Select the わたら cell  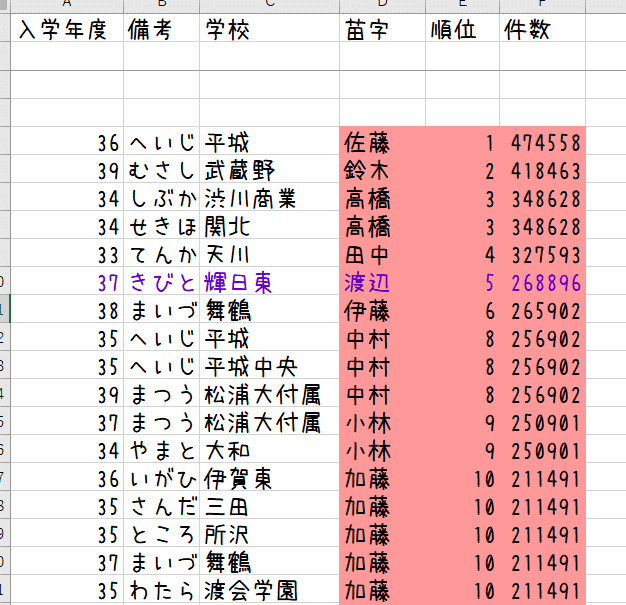click(x=161, y=589)
